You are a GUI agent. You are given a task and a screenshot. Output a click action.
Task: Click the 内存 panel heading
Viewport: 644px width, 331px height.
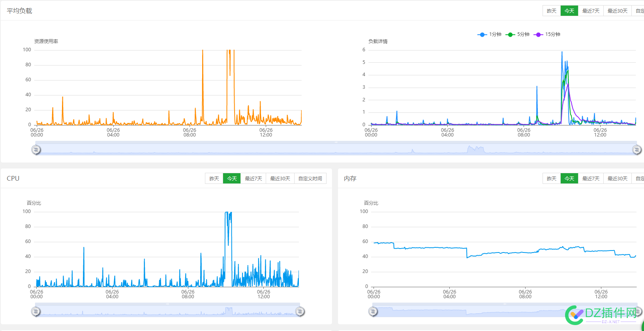(350, 179)
